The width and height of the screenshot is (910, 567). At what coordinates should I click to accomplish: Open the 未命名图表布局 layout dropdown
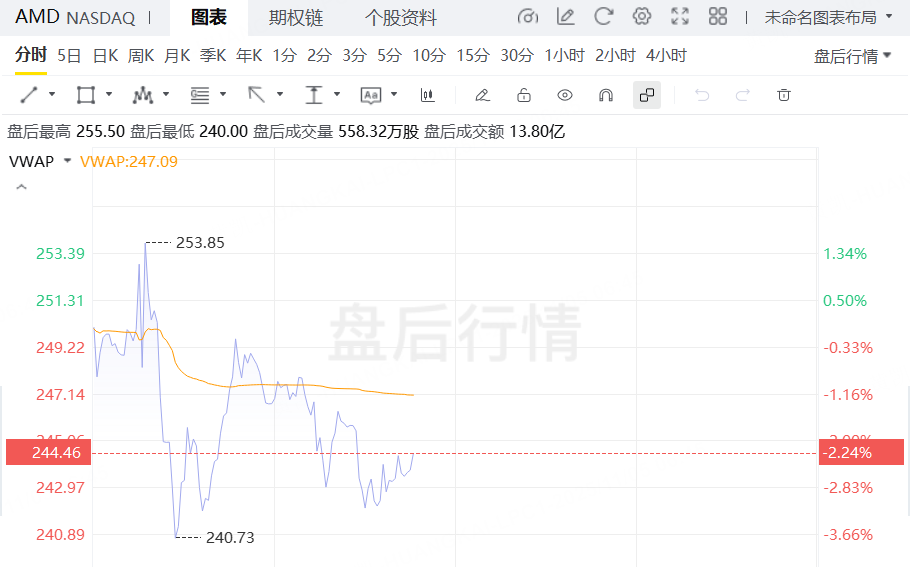pos(828,17)
